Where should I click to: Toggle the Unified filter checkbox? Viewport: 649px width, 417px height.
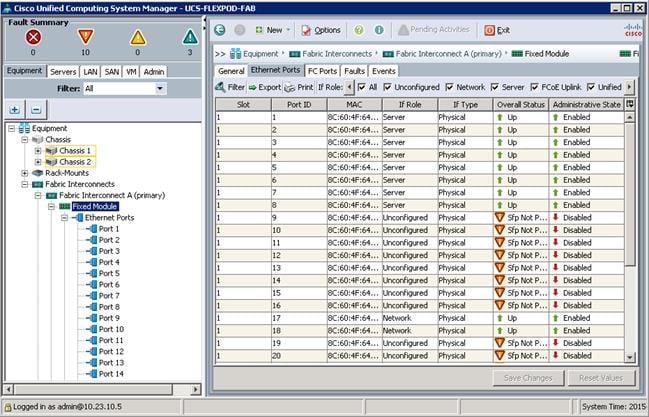coord(591,87)
